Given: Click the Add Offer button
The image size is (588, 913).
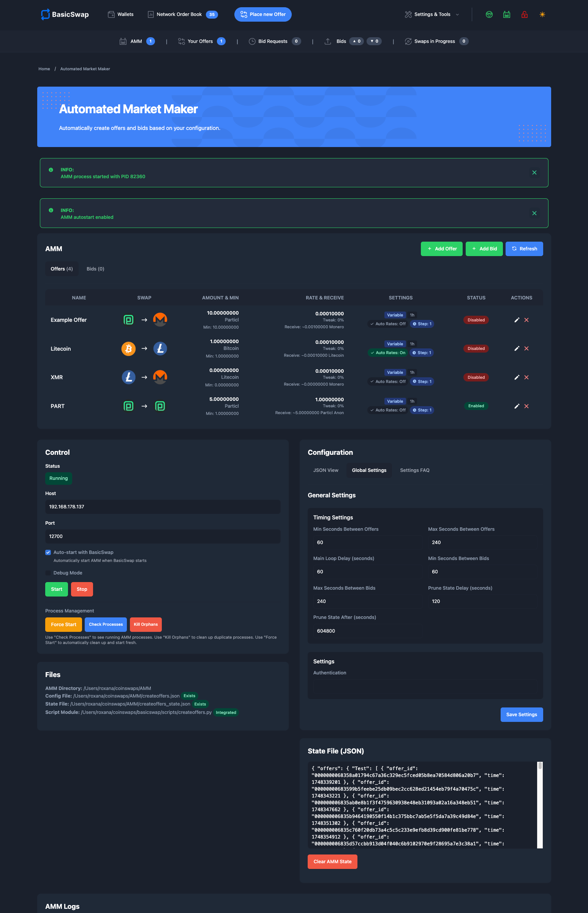Looking at the screenshot, I should click(x=441, y=248).
